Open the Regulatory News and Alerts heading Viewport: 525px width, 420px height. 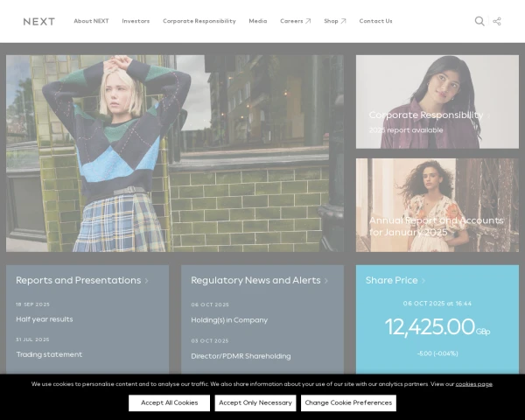point(255,280)
